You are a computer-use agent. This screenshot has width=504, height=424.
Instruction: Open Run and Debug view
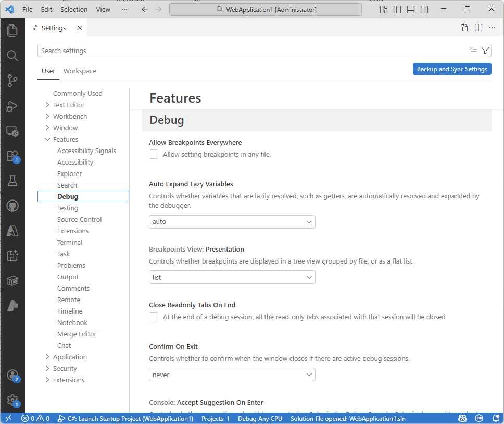click(12, 106)
